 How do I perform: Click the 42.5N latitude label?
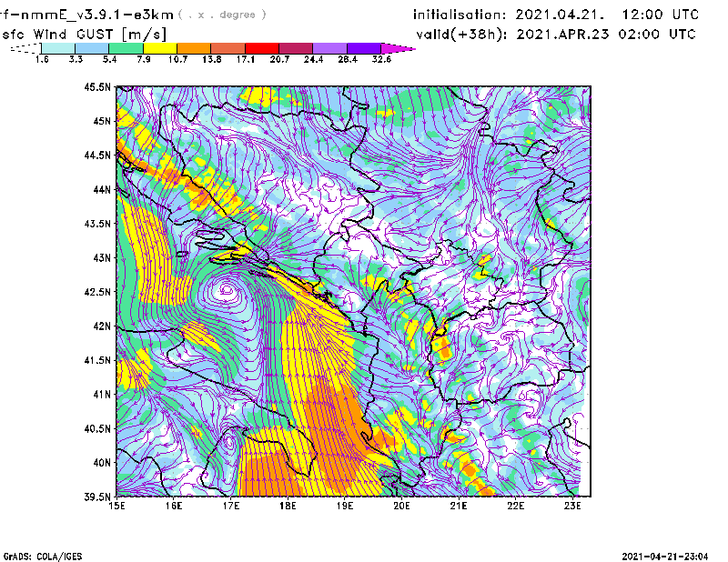(97, 292)
